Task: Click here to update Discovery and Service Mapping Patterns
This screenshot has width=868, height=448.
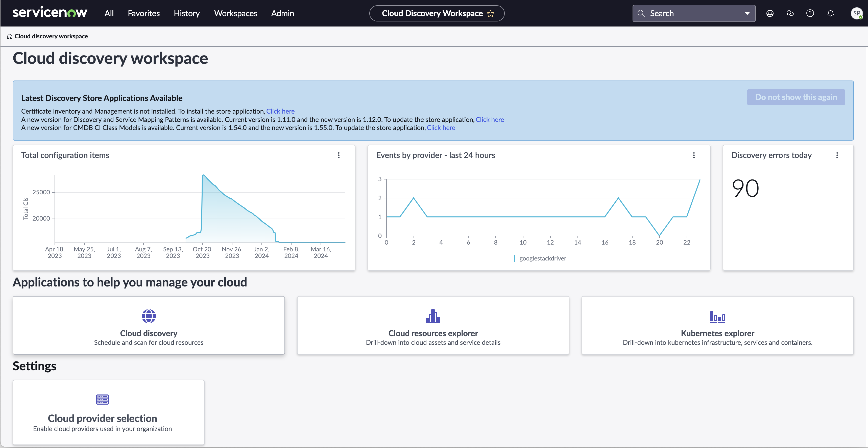Action: pyautogui.click(x=490, y=119)
